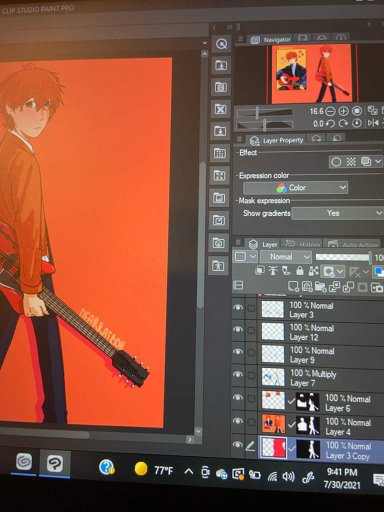The image size is (384, 512).
Task: Click the zoom out icon in Navigator
Action: click(330, 111)
